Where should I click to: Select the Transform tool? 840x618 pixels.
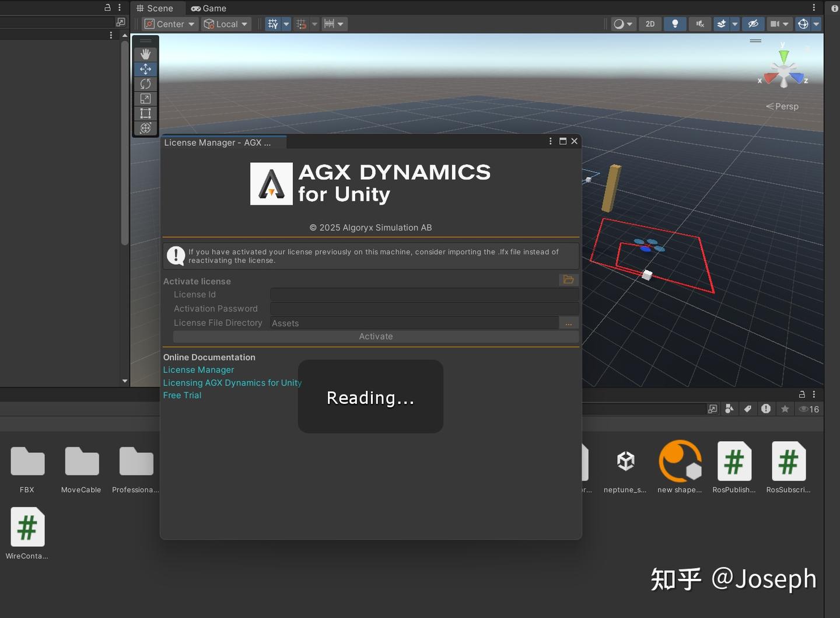[x=145, y=128]
